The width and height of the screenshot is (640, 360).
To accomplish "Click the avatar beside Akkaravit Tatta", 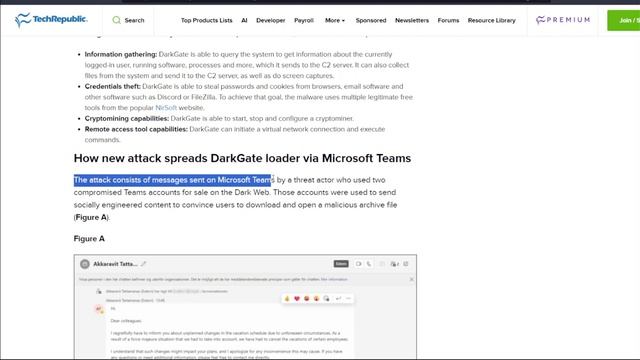I will [x=84, y=264].
